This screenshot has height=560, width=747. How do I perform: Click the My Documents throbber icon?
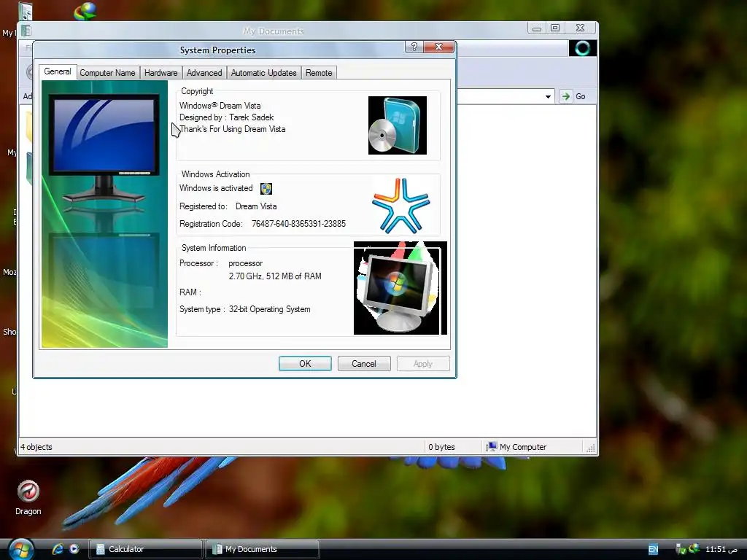[583, 48]
